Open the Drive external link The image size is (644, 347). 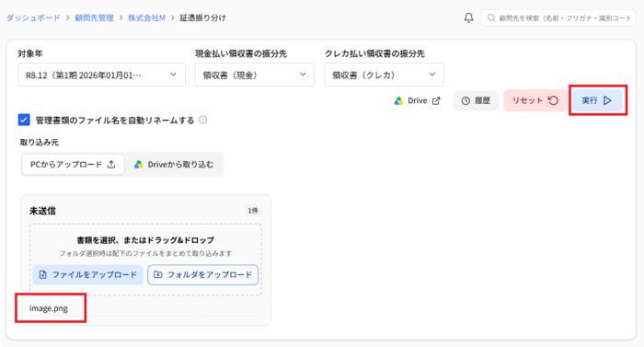[418, 100]
